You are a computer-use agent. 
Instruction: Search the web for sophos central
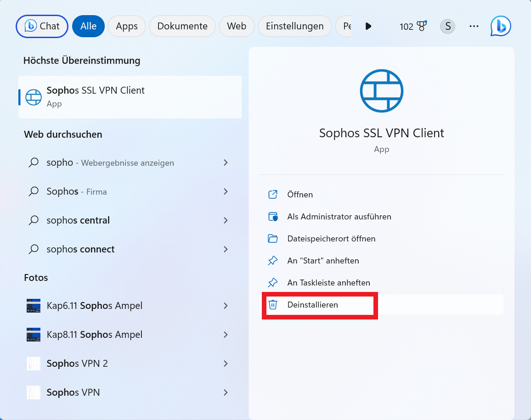130,220
